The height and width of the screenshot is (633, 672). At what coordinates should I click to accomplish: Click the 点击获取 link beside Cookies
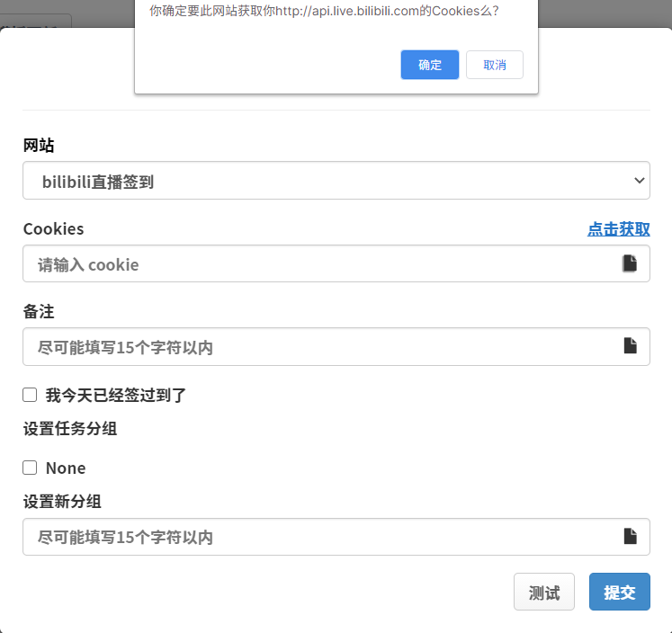[x=618, y=229]
